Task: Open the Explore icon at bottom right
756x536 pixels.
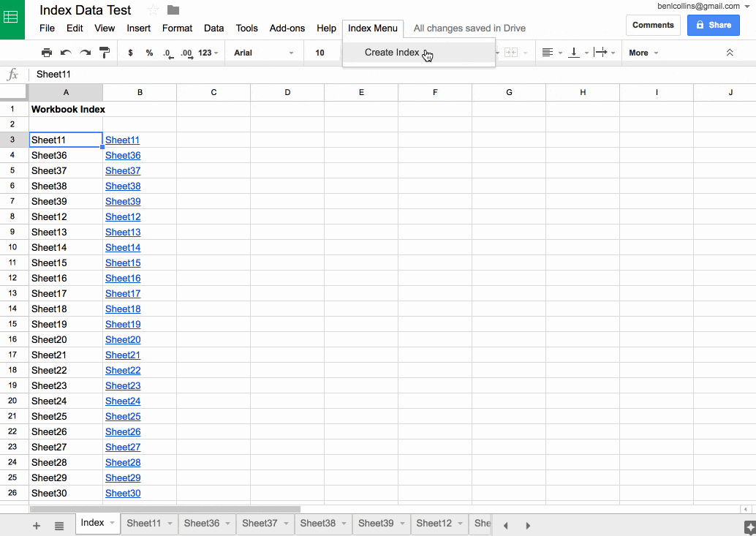Action: coord(749,526)
